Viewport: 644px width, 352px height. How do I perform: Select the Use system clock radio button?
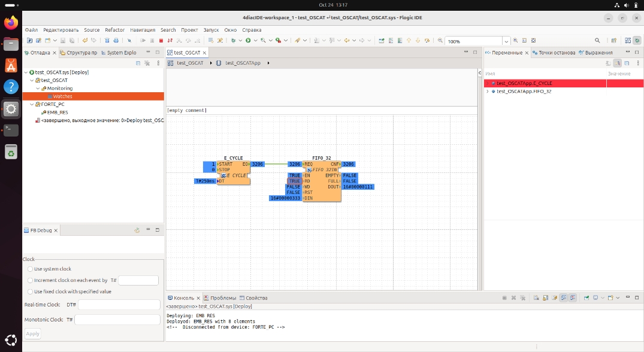pyautogui.click(x=30, y=269)
